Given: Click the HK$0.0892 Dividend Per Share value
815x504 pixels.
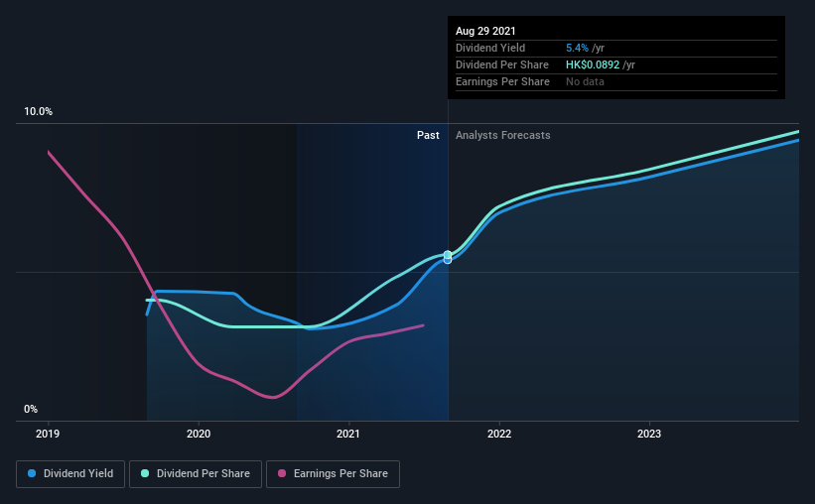Looking at the screenshot, I should tap(593, 64).
